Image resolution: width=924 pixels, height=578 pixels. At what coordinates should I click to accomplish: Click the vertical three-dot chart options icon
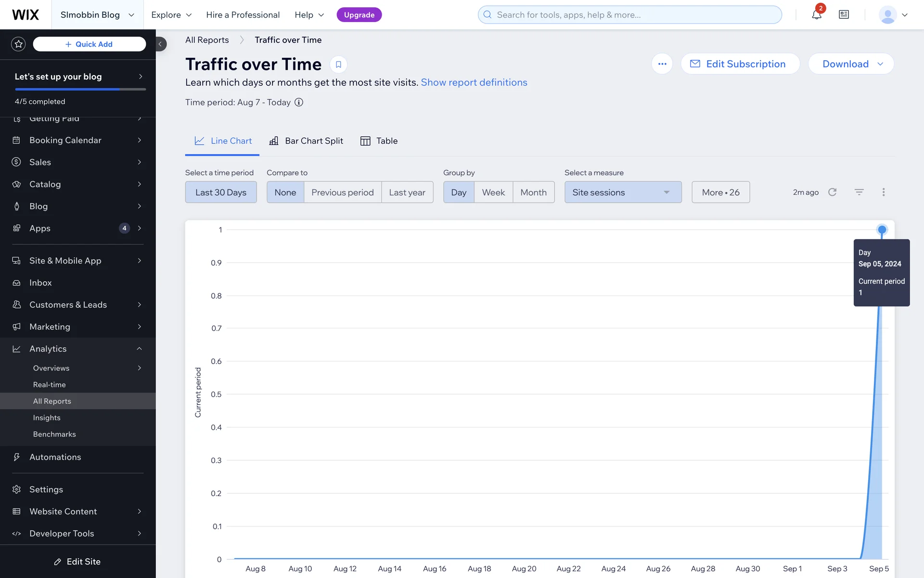pos(884,192)
